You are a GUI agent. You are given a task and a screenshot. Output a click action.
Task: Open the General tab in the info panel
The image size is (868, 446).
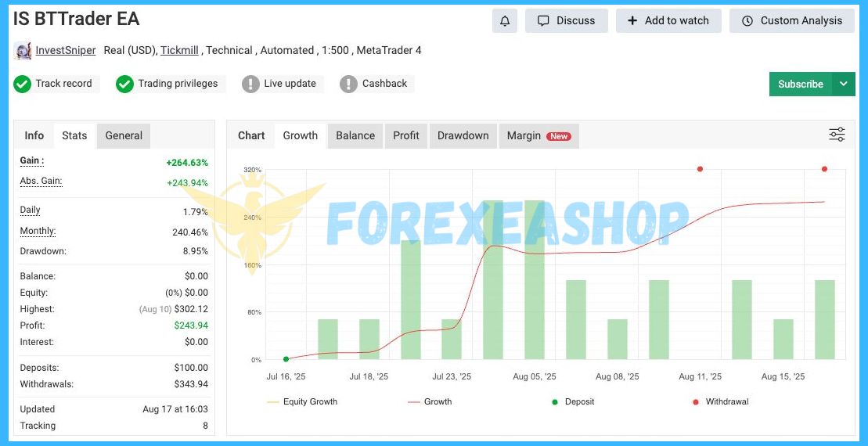click(x=124, y=135)
